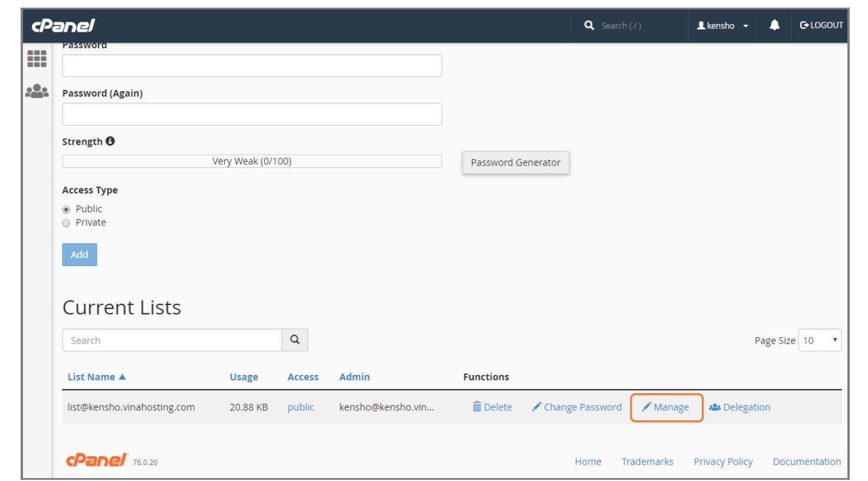Click the search button beside list search field

tap(295, 340)
